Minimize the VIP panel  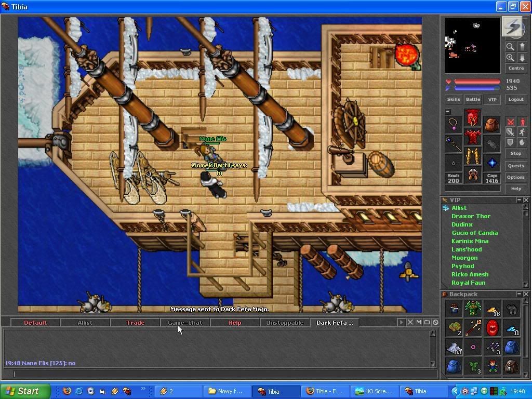[x=519, y=200]
